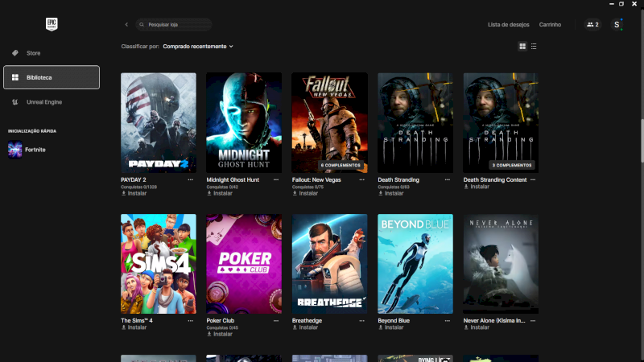This screenshot has height=362, width=644.
Task: Click the Pesquisar loja search field
Action: pos(177,25)
